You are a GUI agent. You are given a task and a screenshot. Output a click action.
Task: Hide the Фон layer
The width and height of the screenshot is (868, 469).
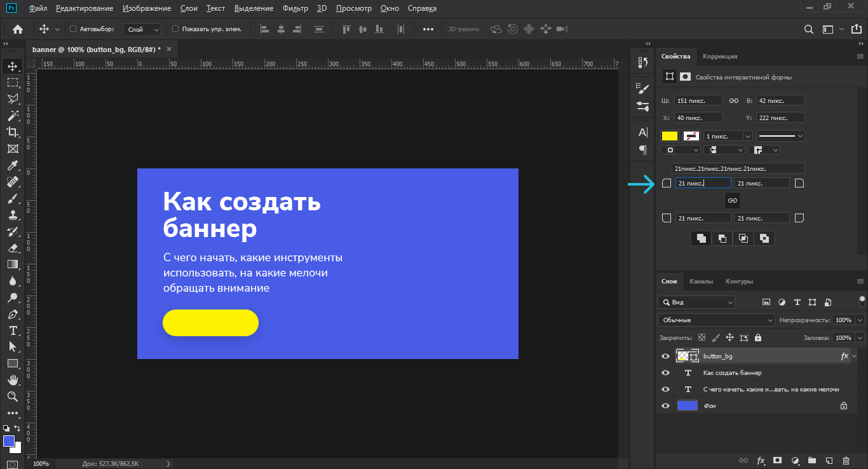coord(665,406)
